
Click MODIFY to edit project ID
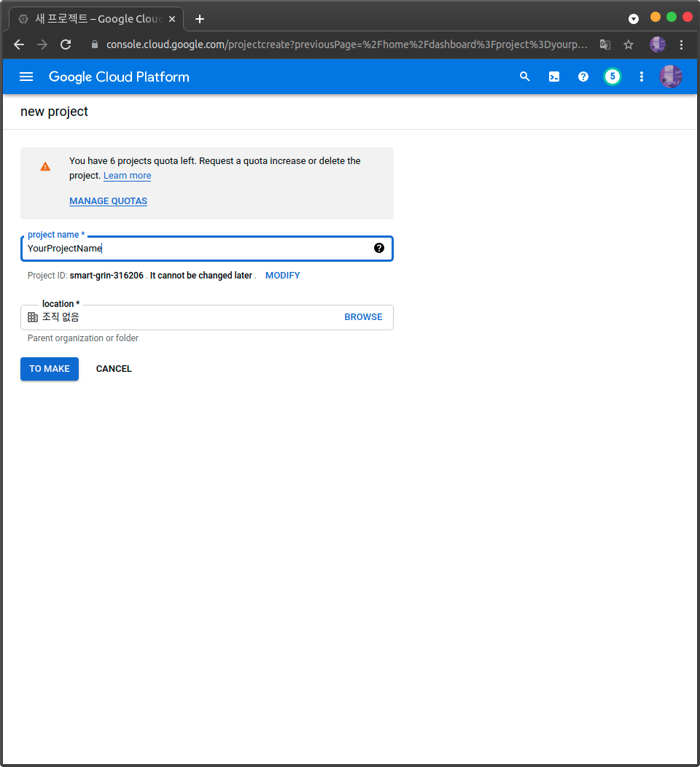point(283,276)
